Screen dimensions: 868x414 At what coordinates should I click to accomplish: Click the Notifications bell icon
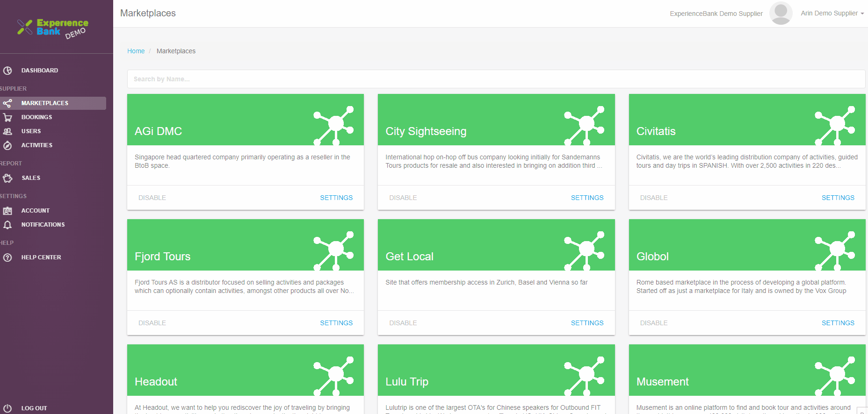tap(7, 225)
